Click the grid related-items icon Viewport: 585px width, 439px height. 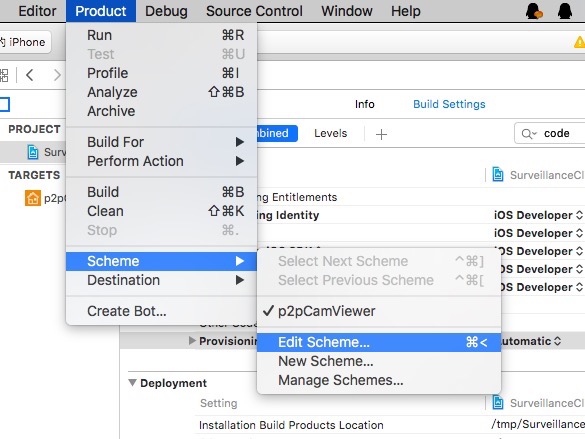point(4,75)
